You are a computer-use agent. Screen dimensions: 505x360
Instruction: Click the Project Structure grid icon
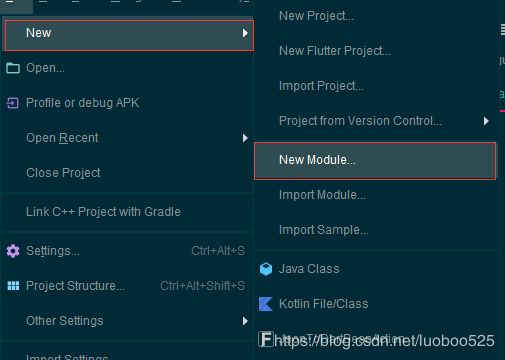[13, 286]
